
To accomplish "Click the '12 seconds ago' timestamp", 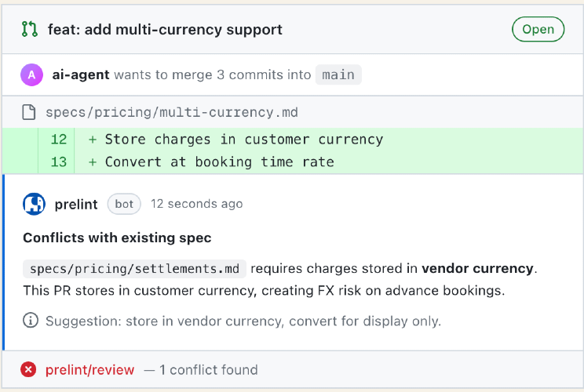I will coord(196,204).
